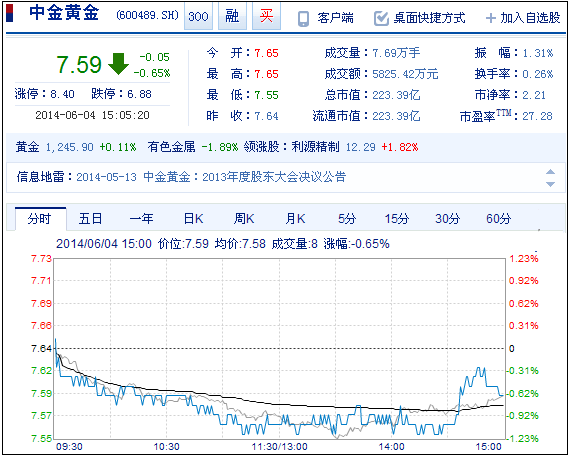
Task: Click the 市净率 2.21 value
Action: tap(534, 95)
